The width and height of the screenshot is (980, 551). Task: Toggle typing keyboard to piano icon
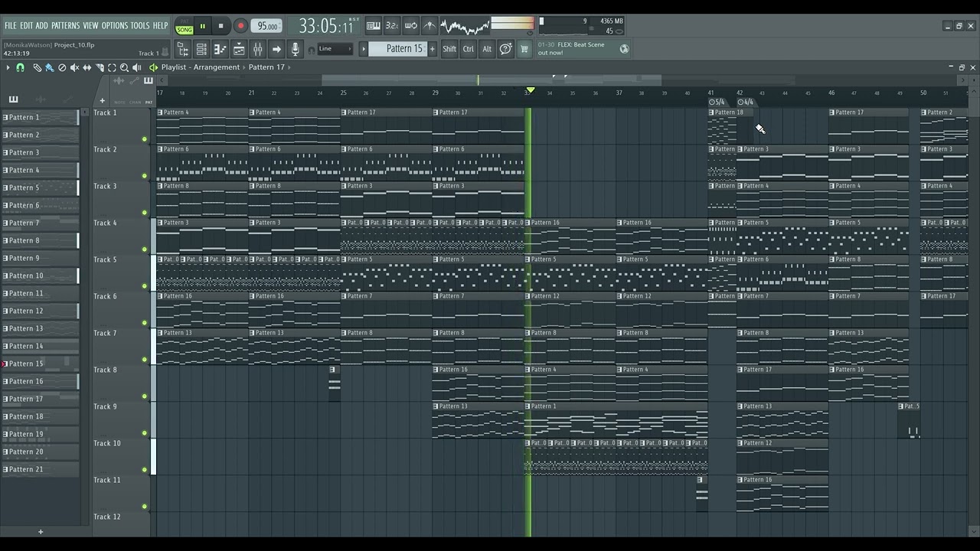[x=373, y=26]
